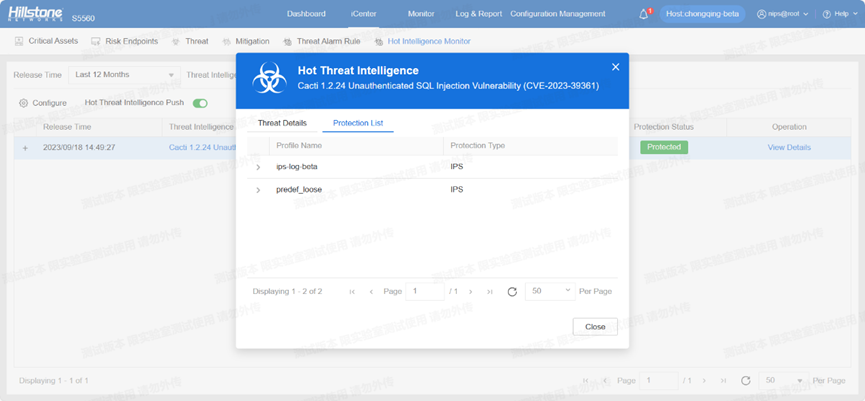Screen dimensions: 865x401
Task: Go to next page in dialog pager
Action: coord(471,292)
